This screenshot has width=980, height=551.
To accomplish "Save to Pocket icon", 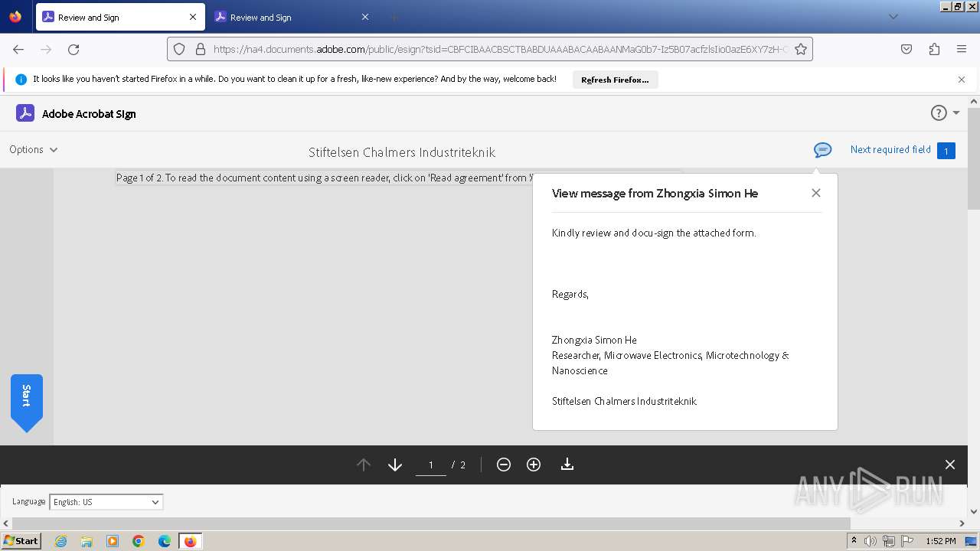I will [x=906, y=49].
